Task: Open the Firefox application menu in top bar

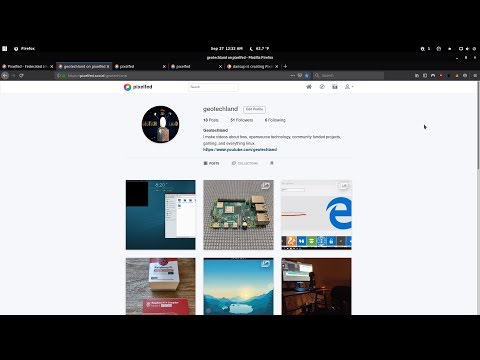Action: (x=24, y=49)
